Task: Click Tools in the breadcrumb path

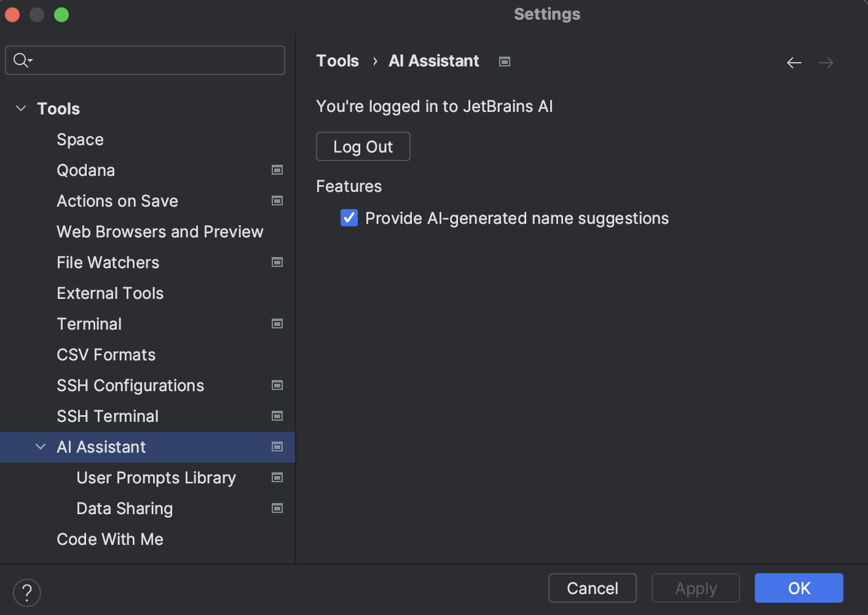Action: click(x=337, y=61)
